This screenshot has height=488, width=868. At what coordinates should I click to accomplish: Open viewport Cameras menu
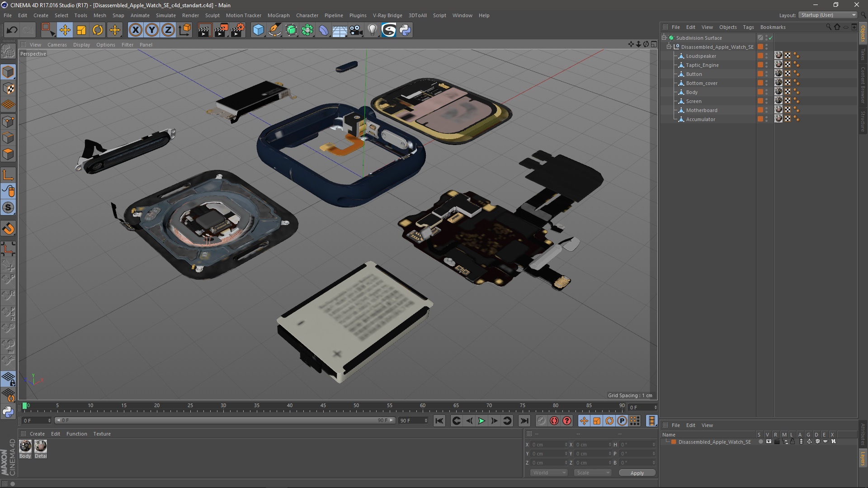click(57, 45)
